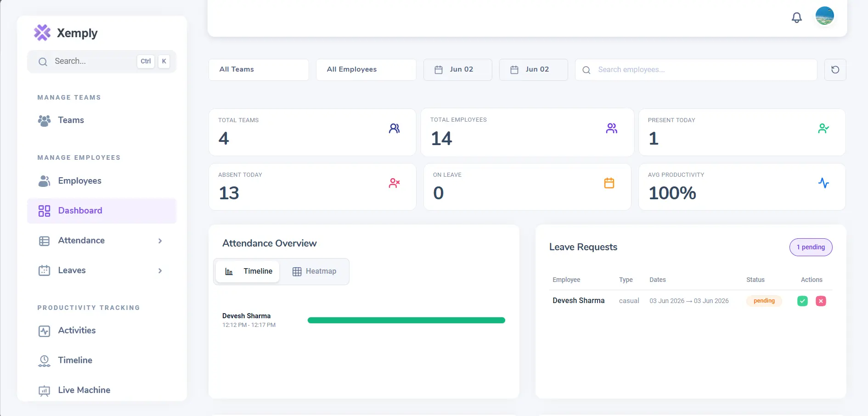Focus the sidebar Search field

click(101, 62)
